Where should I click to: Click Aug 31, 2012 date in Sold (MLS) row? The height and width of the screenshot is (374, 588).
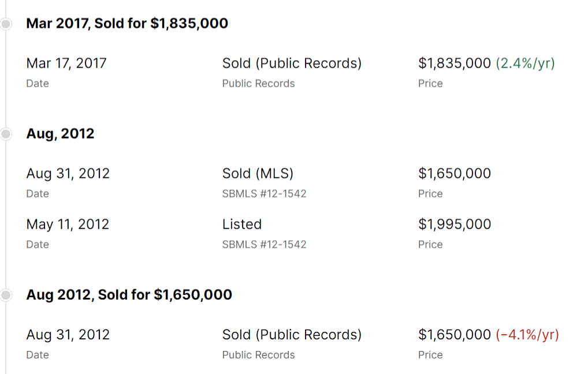tap(68, 174)
